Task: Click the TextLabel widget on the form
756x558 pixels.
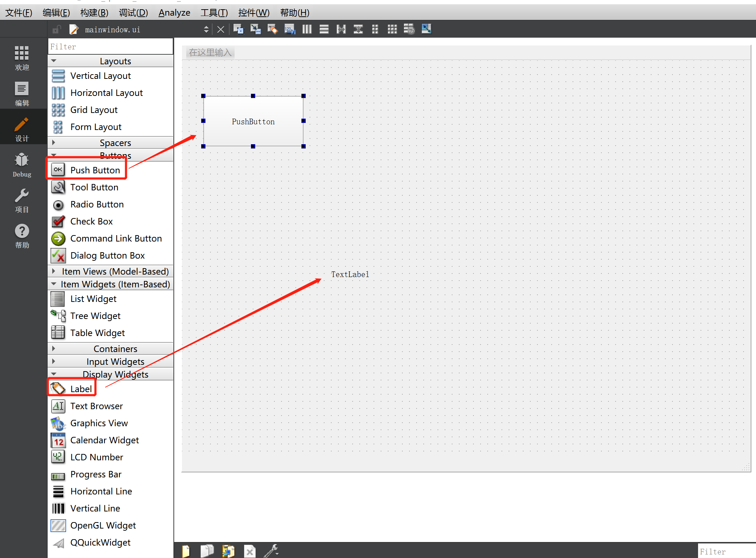Action: pos(350,275)
